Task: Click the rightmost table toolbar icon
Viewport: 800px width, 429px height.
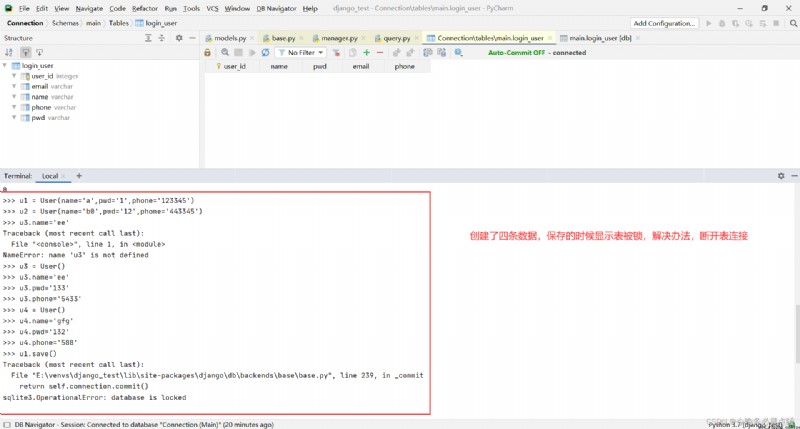Action: (459, 53)
